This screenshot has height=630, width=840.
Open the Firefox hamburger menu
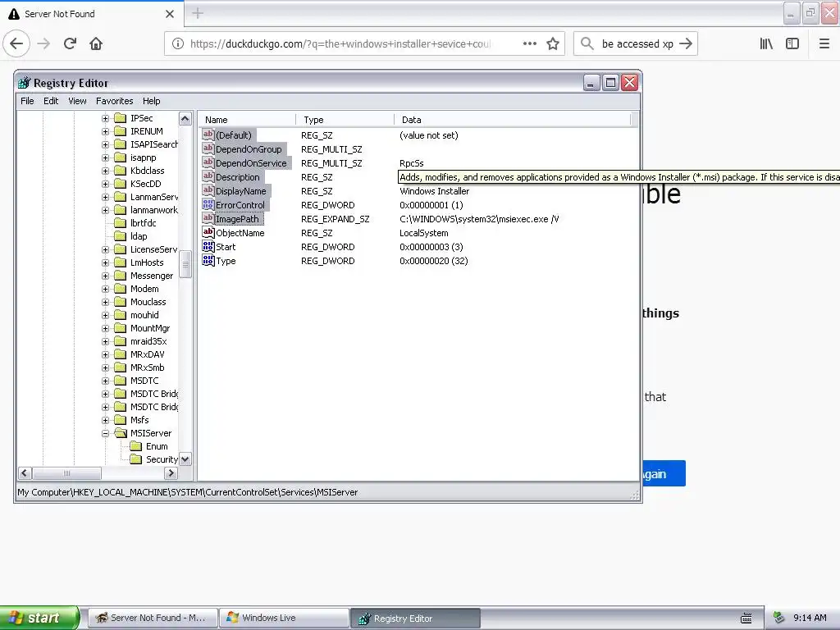click(x=824, y=43)
